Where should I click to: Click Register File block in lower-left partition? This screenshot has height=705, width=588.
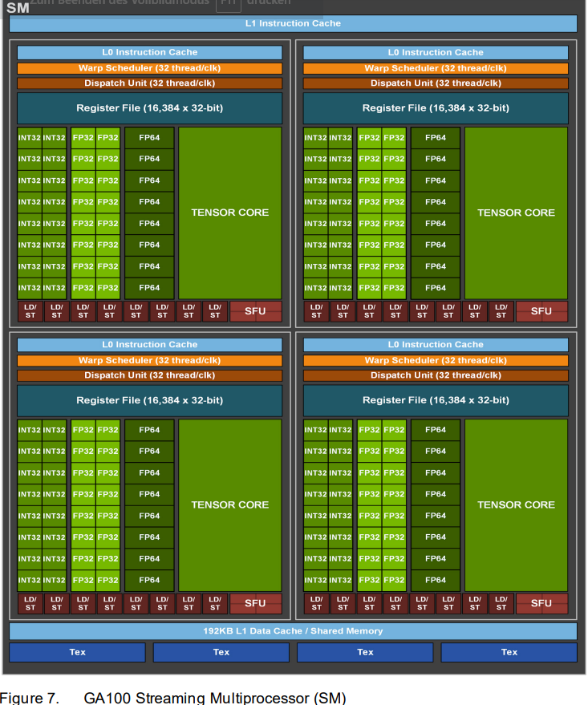pyautogui.click(x=150, y=400)
